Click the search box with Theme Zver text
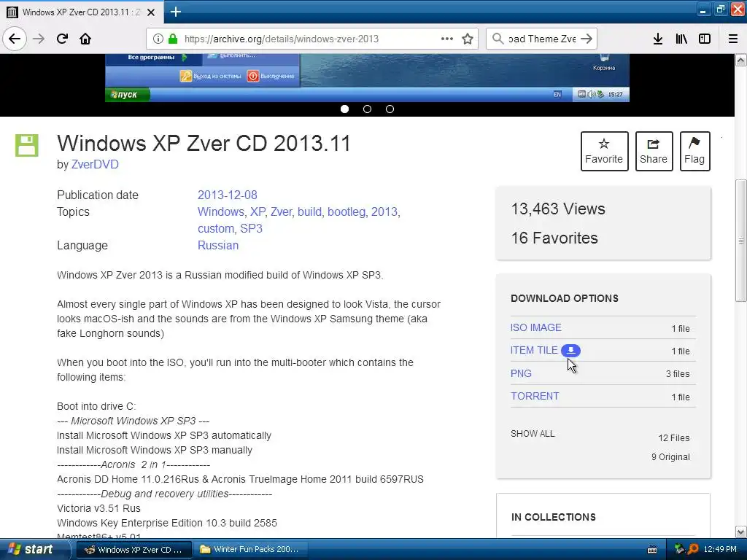This screenshot has width=747, height=560. 542,39
